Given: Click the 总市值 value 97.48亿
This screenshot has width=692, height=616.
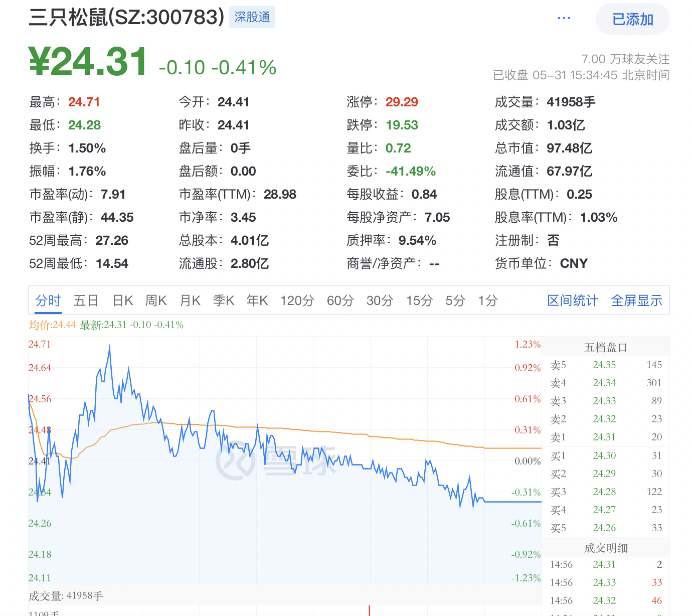Looking at the screenshot, I should 569,148.
